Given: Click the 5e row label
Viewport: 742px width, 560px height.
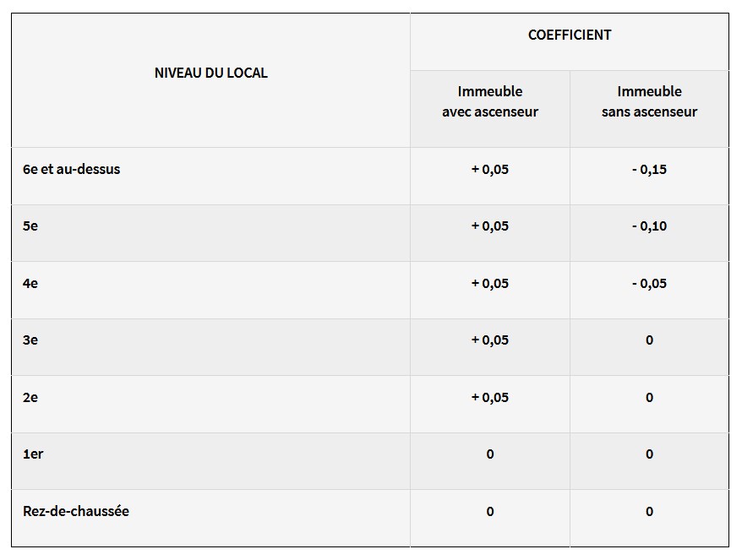Looking at the screenshot, I should click(x=30, y=226).
